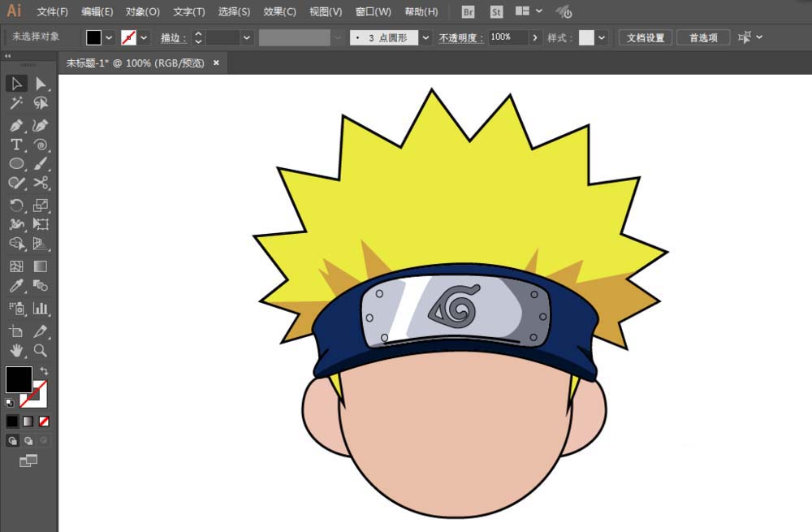Select the Slice tool
Screen dimensions: 812x532
point(41,331)
